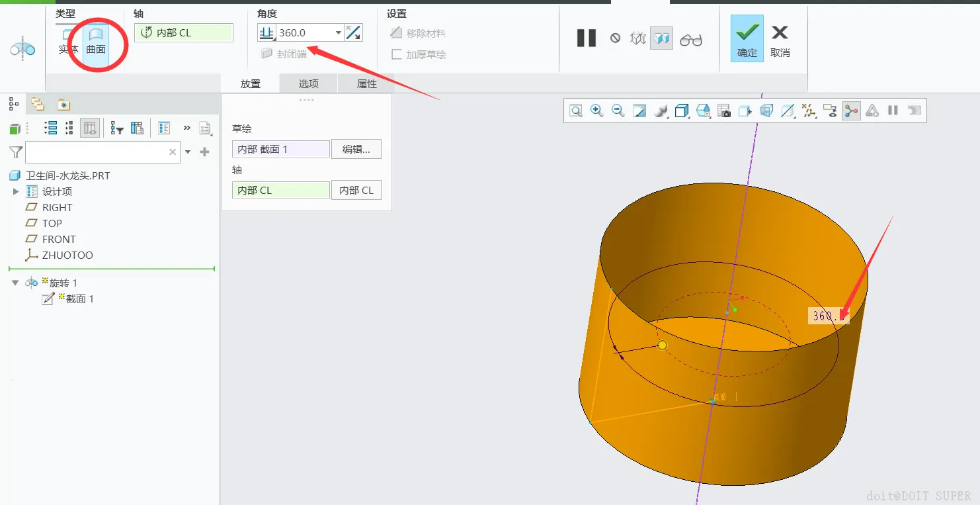The width and height of the screenshot is (980, 505).
Task: Click the Refit view icon
Action: tap(576, 111)
